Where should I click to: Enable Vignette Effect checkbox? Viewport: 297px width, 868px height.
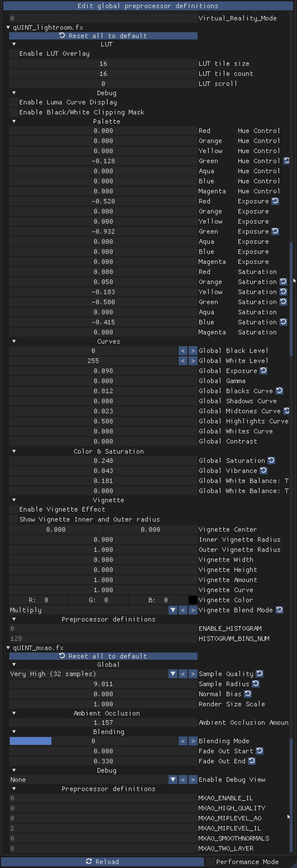point(13,510)
